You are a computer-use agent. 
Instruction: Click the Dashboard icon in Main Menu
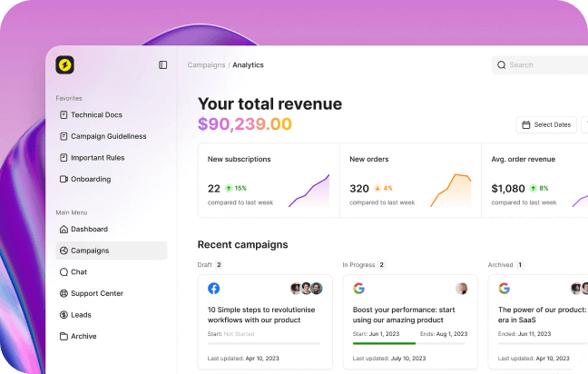(64, 230)
